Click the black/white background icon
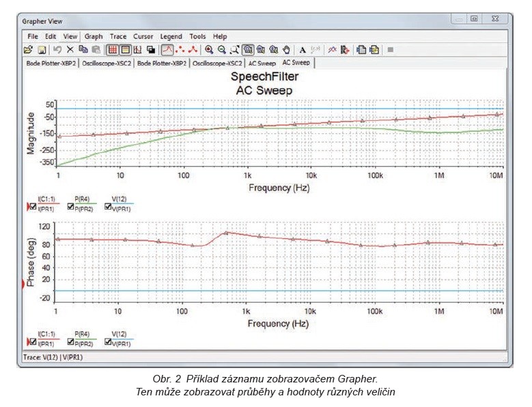Viewport: 532px width, 407px height. click(x=151, y=50)
